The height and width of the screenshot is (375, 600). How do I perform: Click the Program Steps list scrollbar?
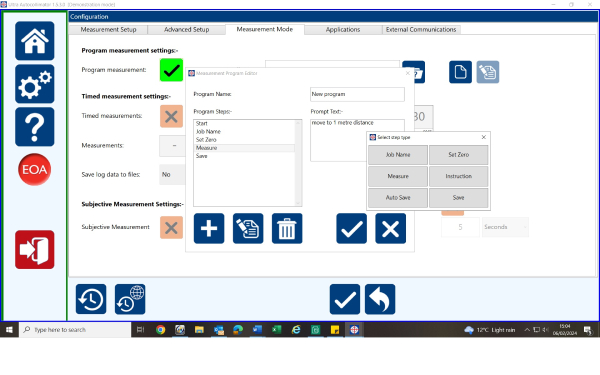click(298, 163)
